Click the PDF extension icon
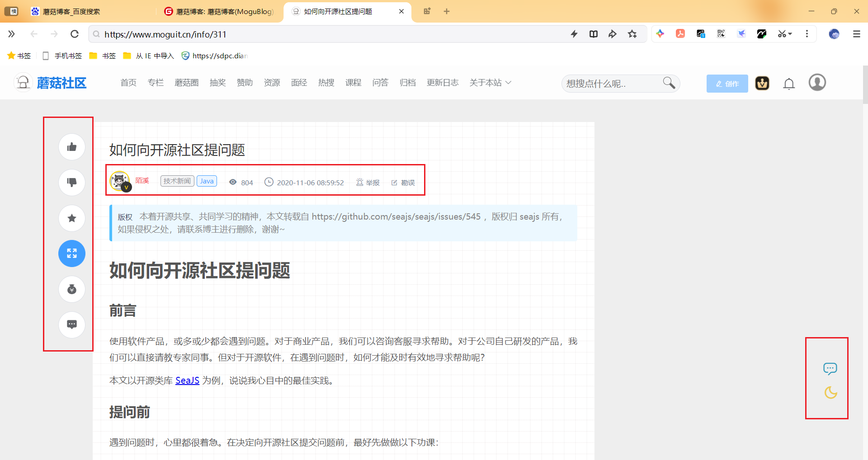This screenshot has height=460, width=868. point(680,33)
